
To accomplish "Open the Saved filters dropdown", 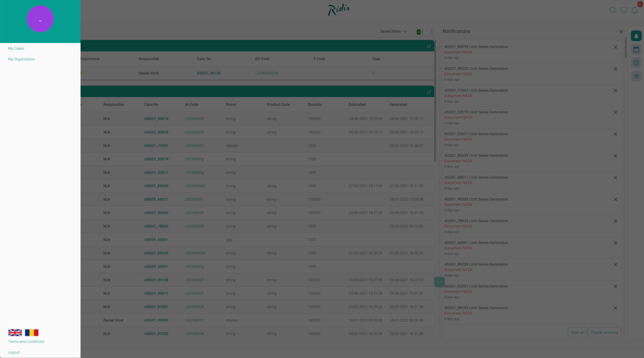I will 392,31.
